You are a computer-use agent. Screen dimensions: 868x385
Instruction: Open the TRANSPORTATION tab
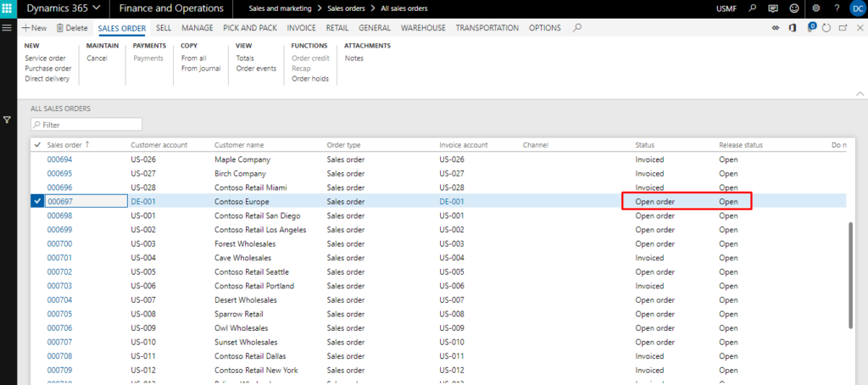coord(487,28)
